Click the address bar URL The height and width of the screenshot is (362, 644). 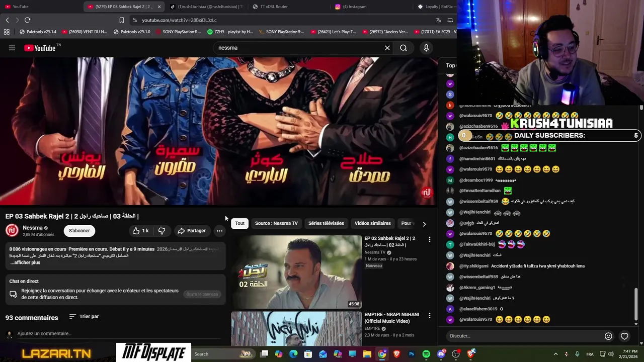click(179, 20)
